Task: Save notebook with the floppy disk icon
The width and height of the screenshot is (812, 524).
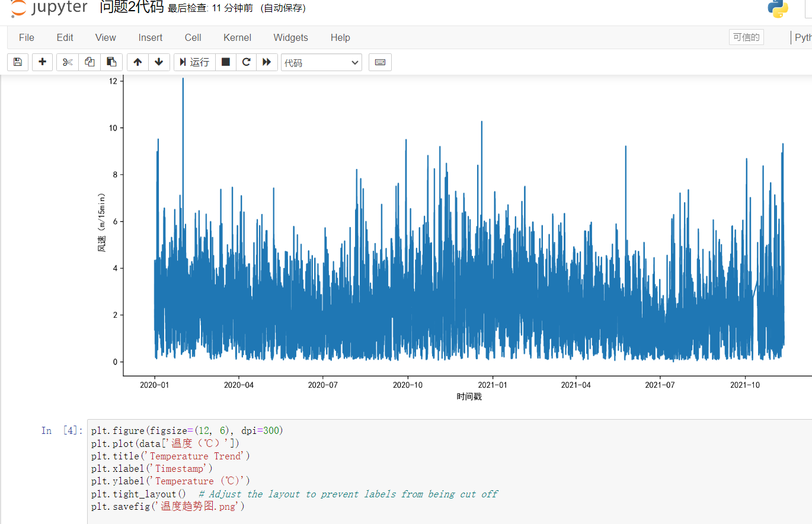Action: tap(18, 62)
